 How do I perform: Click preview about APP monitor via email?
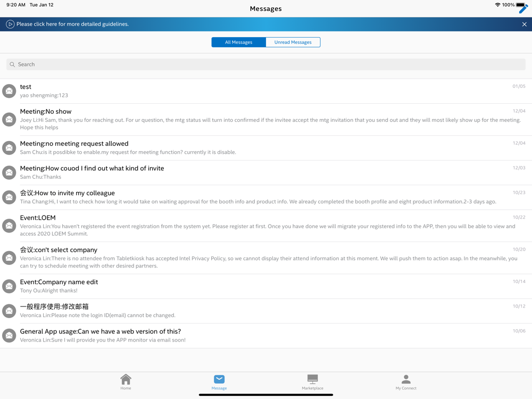coord(103,340)
